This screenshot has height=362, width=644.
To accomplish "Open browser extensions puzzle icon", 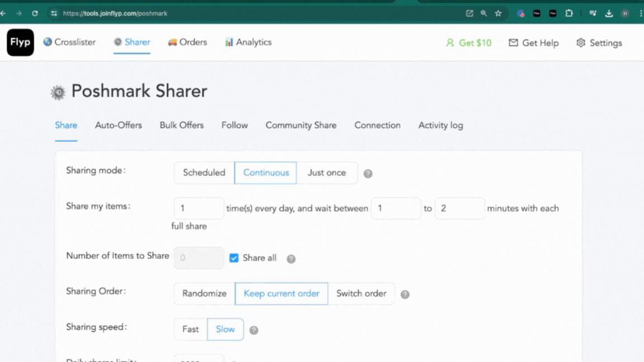I will coord(569,13).
